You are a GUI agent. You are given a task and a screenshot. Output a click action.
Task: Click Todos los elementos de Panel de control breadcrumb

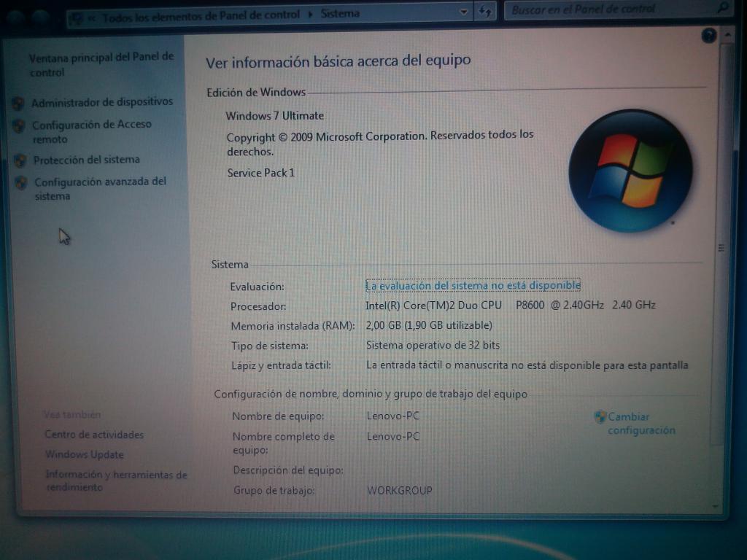(x=201, y=16)
